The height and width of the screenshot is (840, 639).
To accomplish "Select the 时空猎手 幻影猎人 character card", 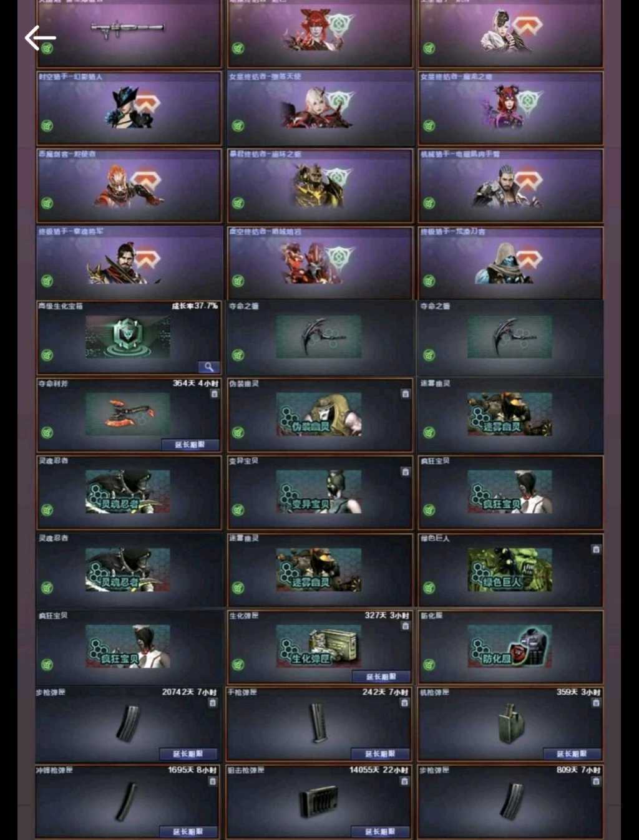I will [129, 109].
